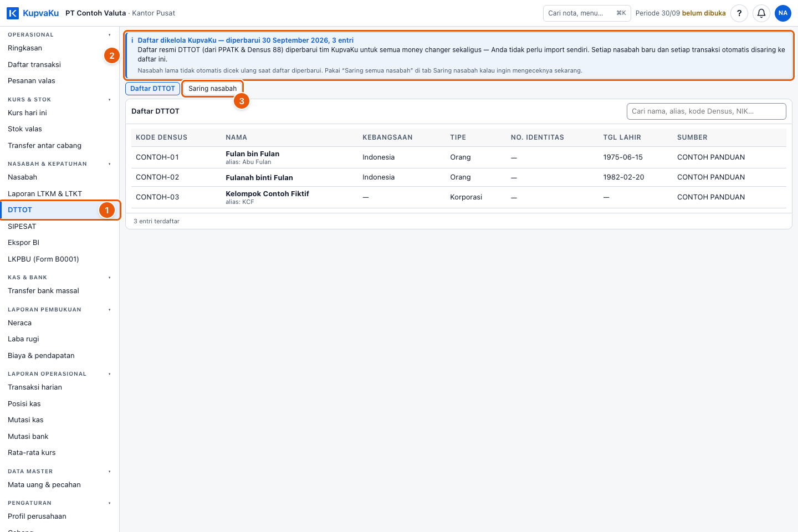The width and height of the screenshot is (798, 532).
Task: Collapse the Laporan Pembukuan section
Action: [110, 310]
